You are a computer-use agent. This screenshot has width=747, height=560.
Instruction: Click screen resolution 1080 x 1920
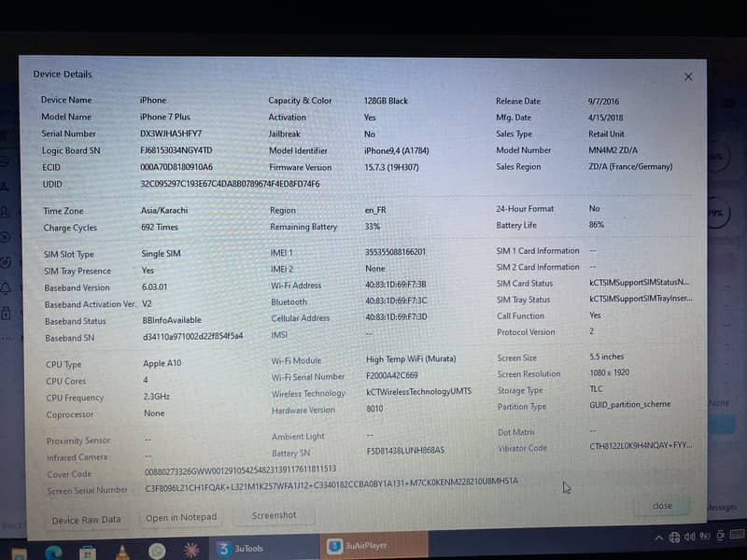click(610, 372)
